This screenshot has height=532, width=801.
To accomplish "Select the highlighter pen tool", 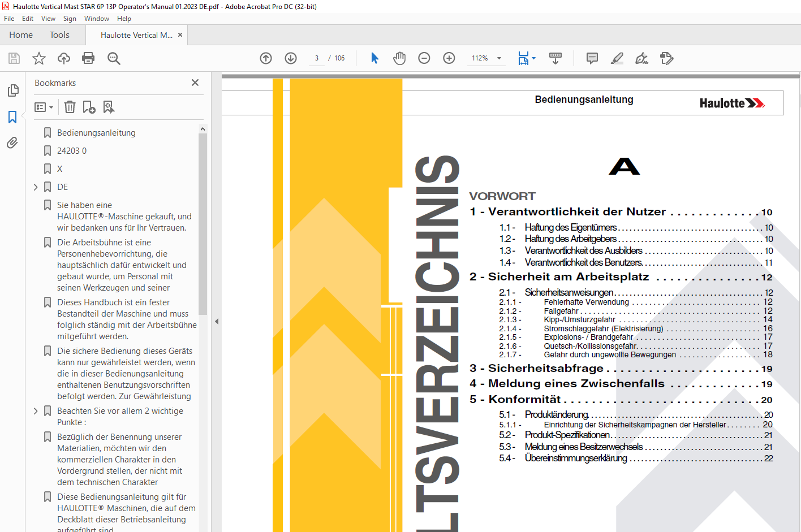I will (617, 58).
